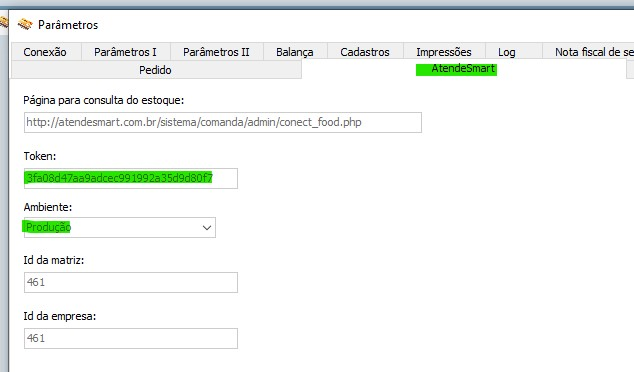This screenshot has height=372, width=634.
Task: Click the 'Página para consulta do estoque:' label
Action: point(104,100)
